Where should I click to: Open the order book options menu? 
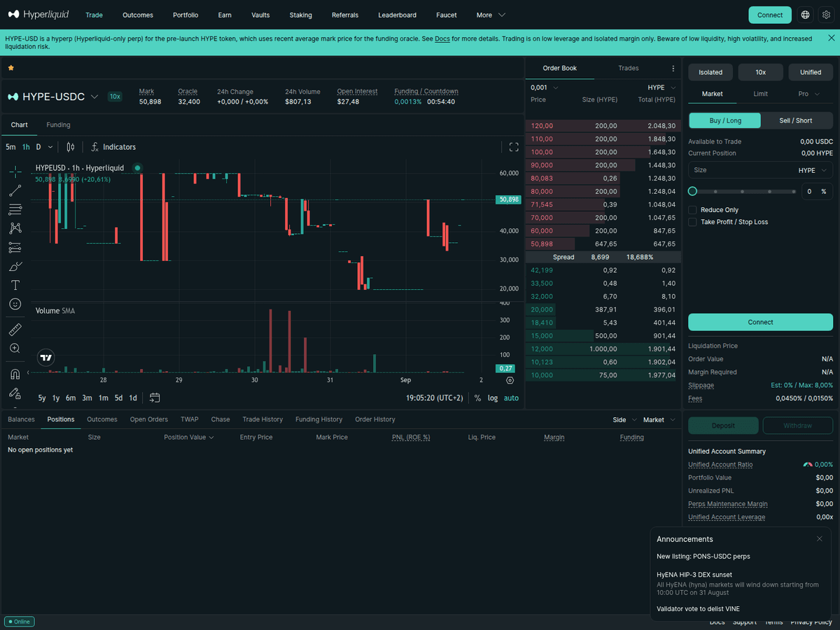tap(673, 69)
